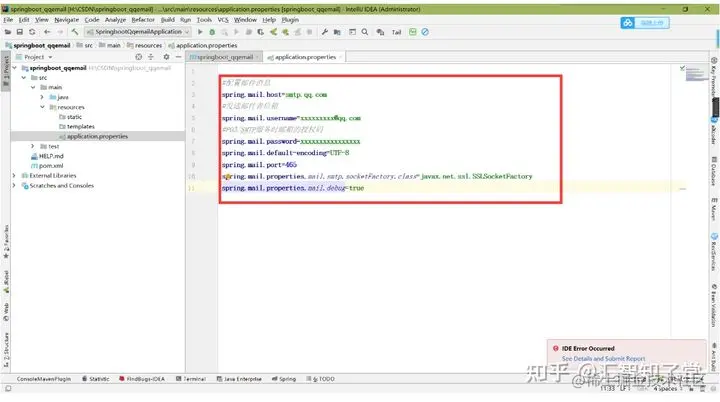Start debugging with the green bug icon
This screenshot has width=720, height=402.
click(212, 32)
